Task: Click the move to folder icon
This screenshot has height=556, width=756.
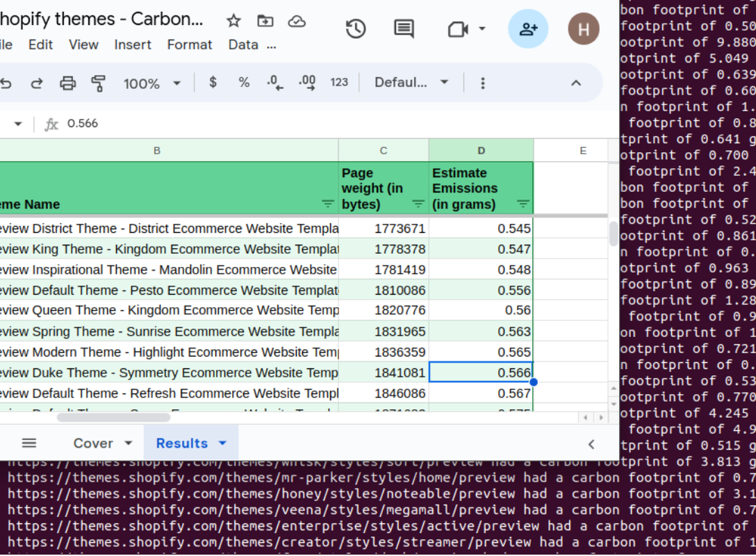Action: click(265, 21)
